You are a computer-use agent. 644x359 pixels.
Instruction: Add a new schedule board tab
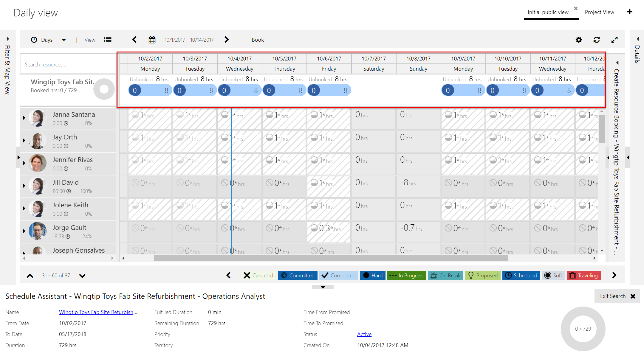click(629, 12)
